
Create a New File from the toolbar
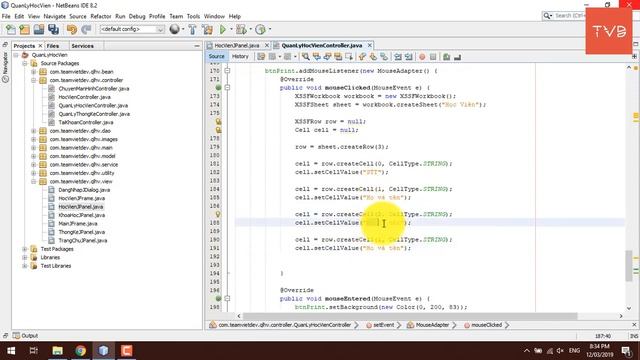click(x=11, y=29)
